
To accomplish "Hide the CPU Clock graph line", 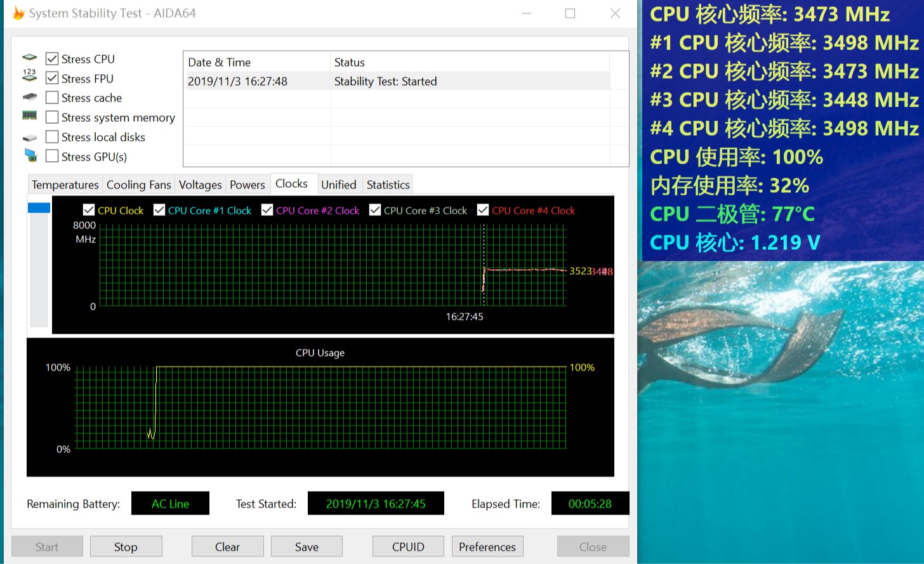I will click(89, 210).
